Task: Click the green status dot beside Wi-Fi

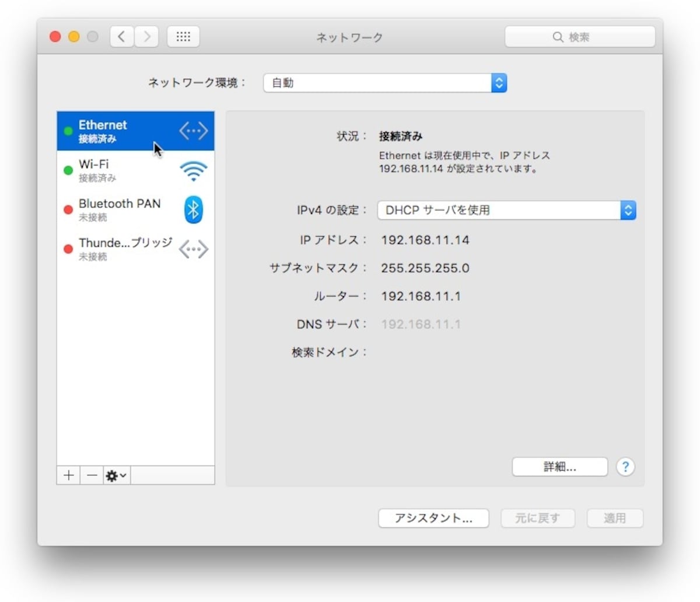Action: click(x=68, y=170)
